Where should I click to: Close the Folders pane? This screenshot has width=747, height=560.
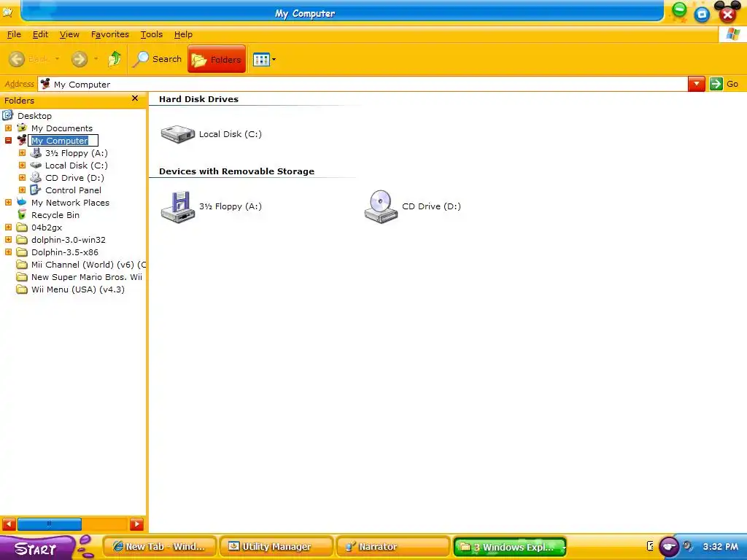pyautogui.click(x=135, y=98)
